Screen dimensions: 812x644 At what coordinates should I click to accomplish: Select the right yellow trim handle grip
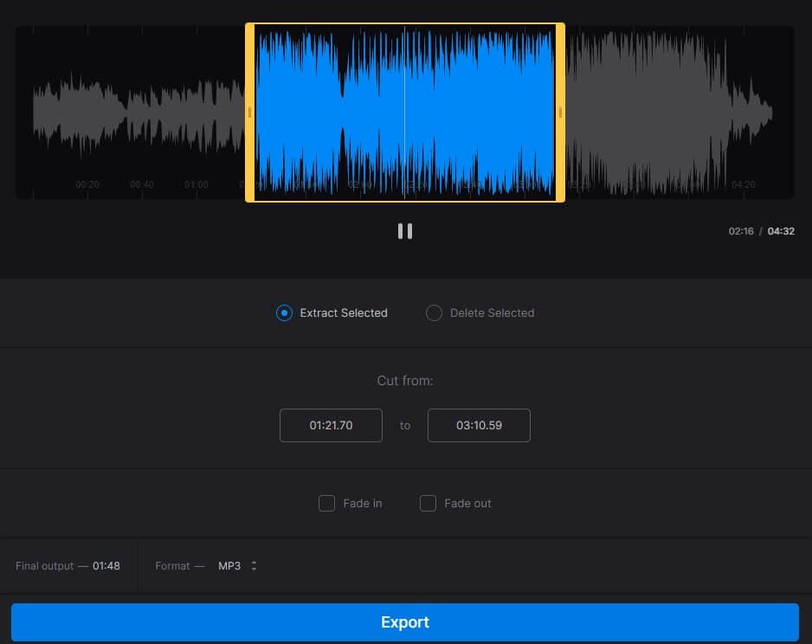click(562, 113)
